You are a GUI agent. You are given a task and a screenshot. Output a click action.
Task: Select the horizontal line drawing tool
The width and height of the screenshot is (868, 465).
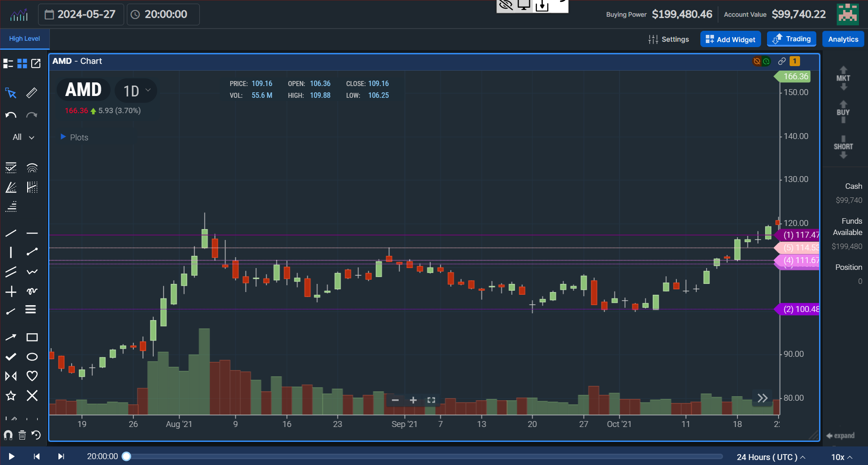pos(32,233)
